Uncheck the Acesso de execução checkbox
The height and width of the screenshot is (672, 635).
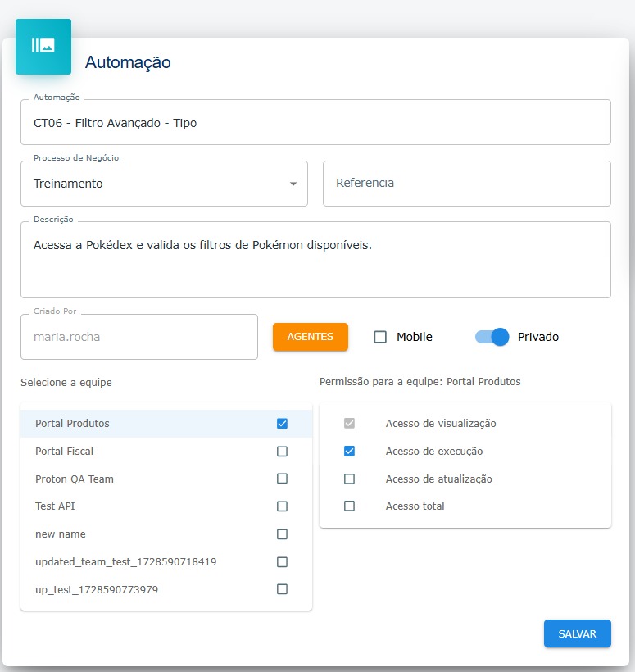coord(349,452)
